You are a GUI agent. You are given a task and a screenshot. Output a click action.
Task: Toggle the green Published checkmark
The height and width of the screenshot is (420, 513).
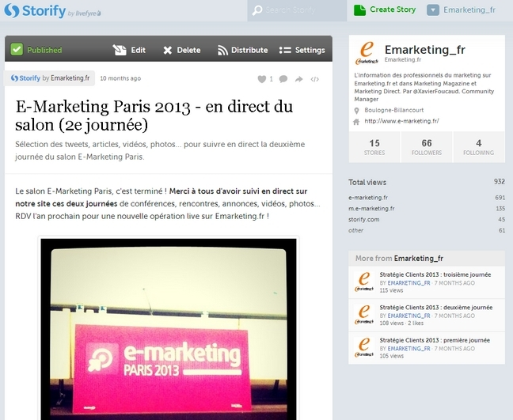pyautogui.click(x=17, y=50)
